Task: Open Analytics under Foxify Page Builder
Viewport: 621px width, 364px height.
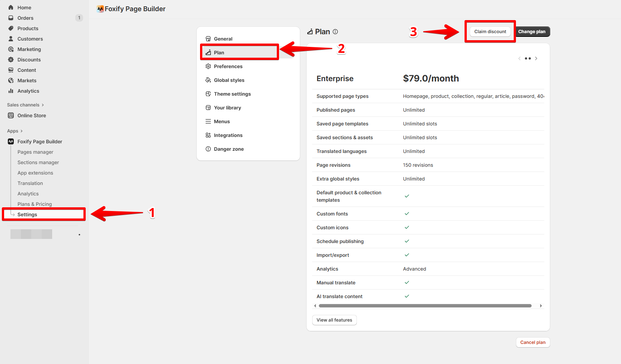Action: coord(28,194)
